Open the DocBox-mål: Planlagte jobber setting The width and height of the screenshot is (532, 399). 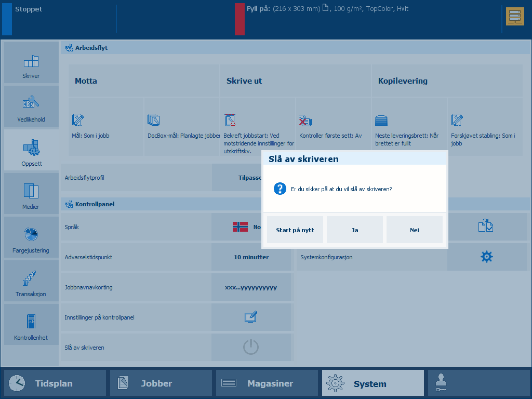182,127
